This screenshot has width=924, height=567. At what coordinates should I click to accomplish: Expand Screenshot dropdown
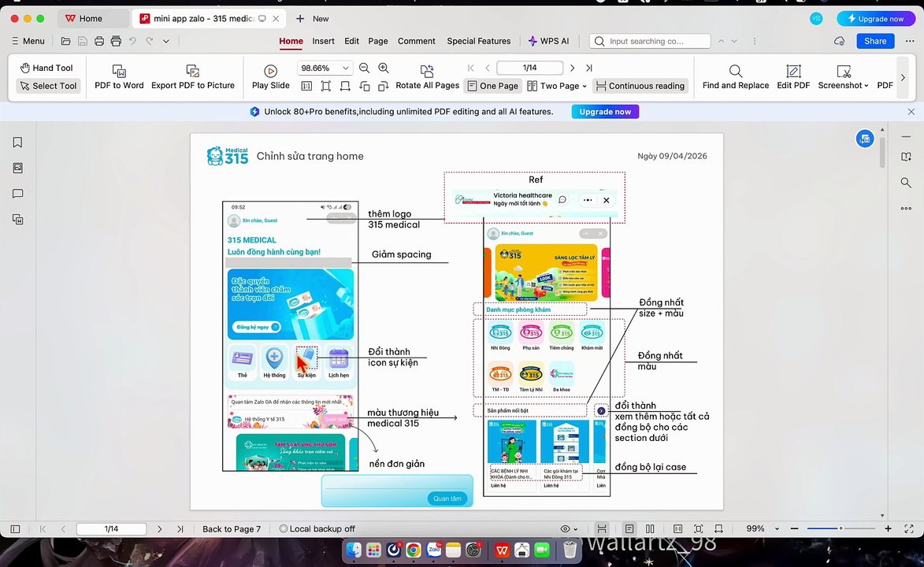click(866, 86)
